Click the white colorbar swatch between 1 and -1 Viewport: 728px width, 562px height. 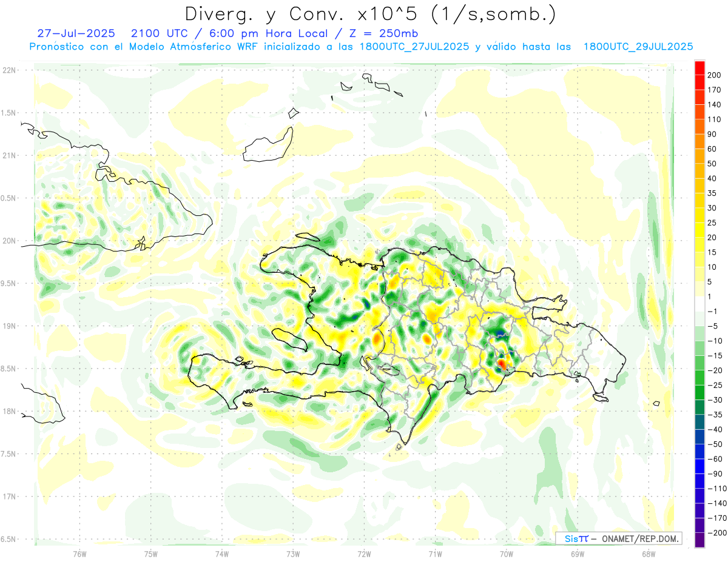click(699, 304)
